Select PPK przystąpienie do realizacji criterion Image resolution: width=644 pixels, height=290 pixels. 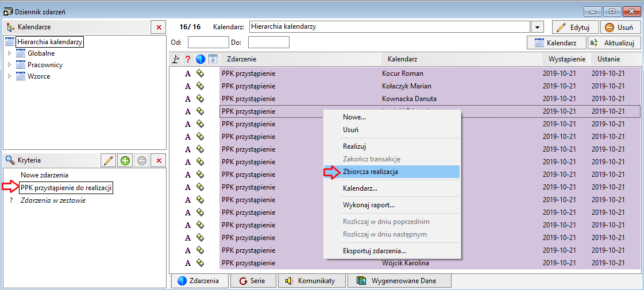[x=67, y=188]
